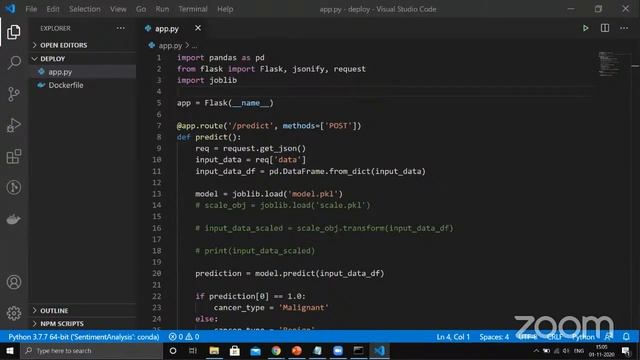Open the Edit menu
Image resolution: width=640 pixels, height=360 pixels.
[53, 9]
